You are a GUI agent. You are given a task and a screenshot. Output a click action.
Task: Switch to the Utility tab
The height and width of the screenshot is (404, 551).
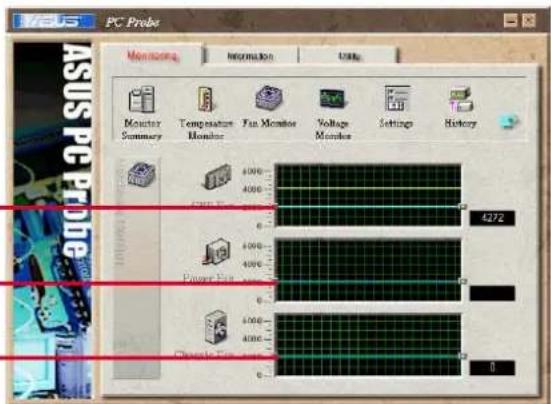point(349,56)
